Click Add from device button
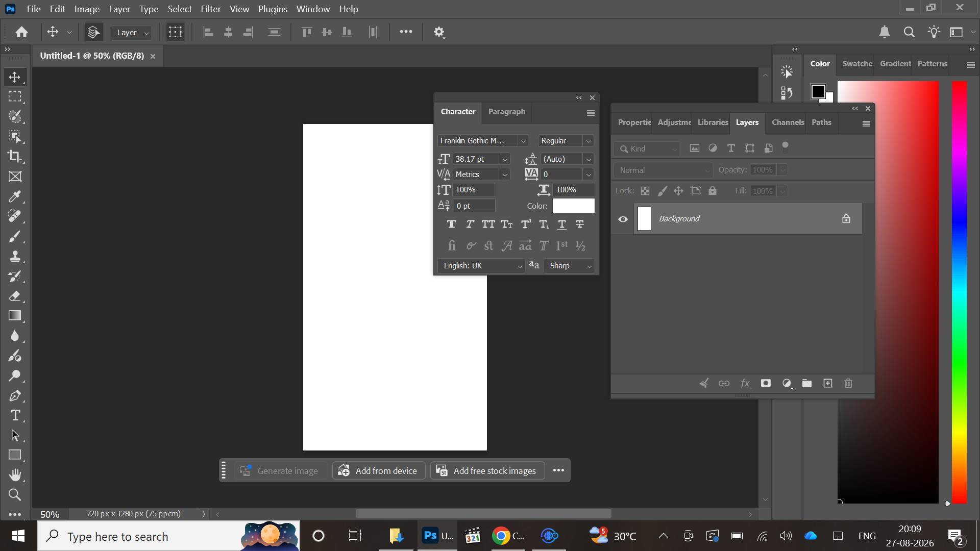The height and width of the screenshot is (551, 980). tap(378, 470)
